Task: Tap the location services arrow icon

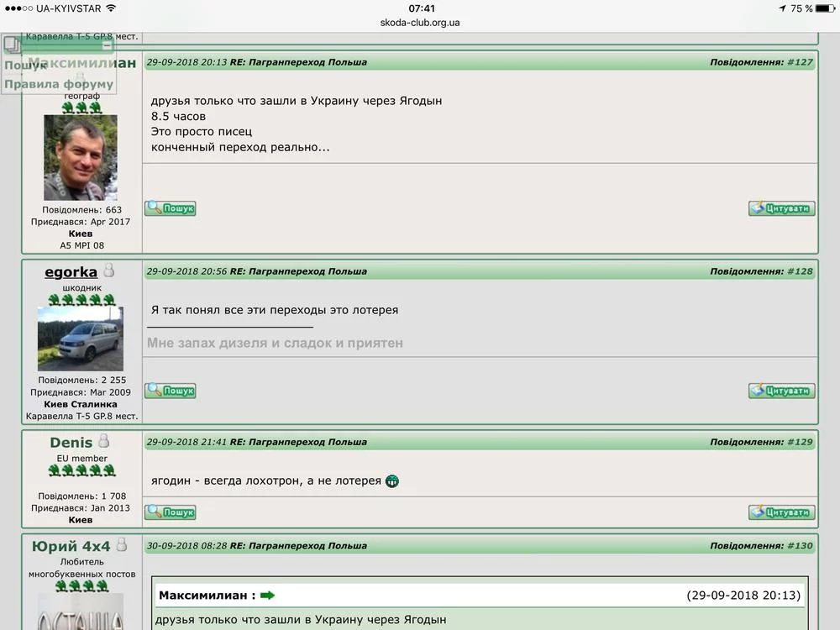Action: click(782, 8)
